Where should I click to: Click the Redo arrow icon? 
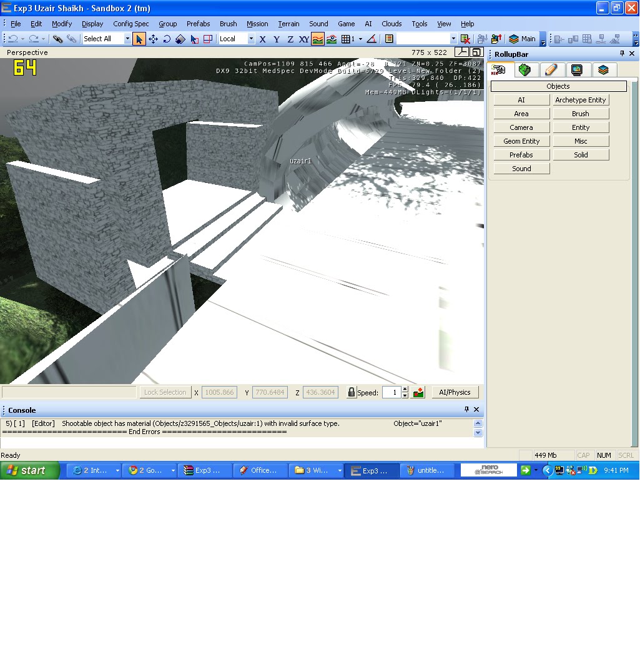(34, 39)
